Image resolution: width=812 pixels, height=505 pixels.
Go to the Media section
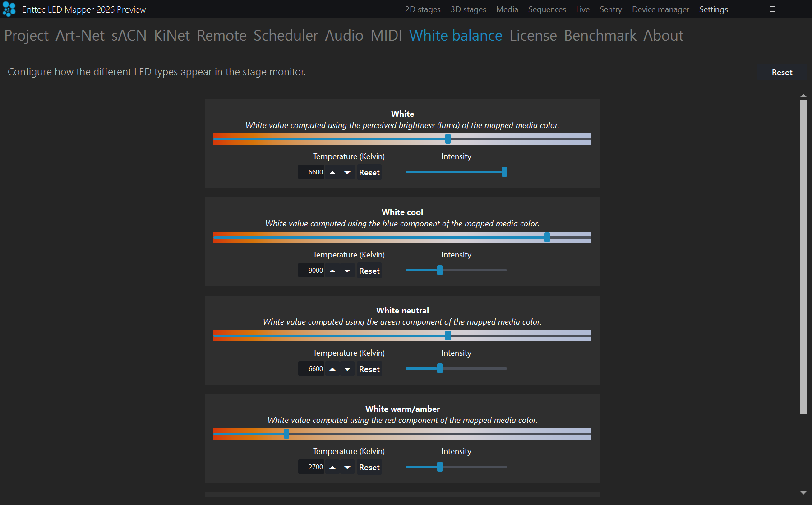coord(507,9)
